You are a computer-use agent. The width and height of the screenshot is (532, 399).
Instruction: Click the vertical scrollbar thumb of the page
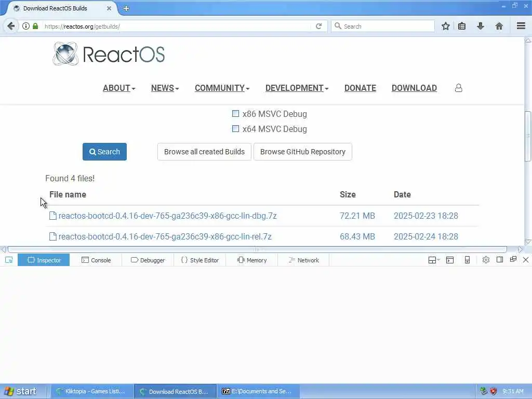[528, 136]
